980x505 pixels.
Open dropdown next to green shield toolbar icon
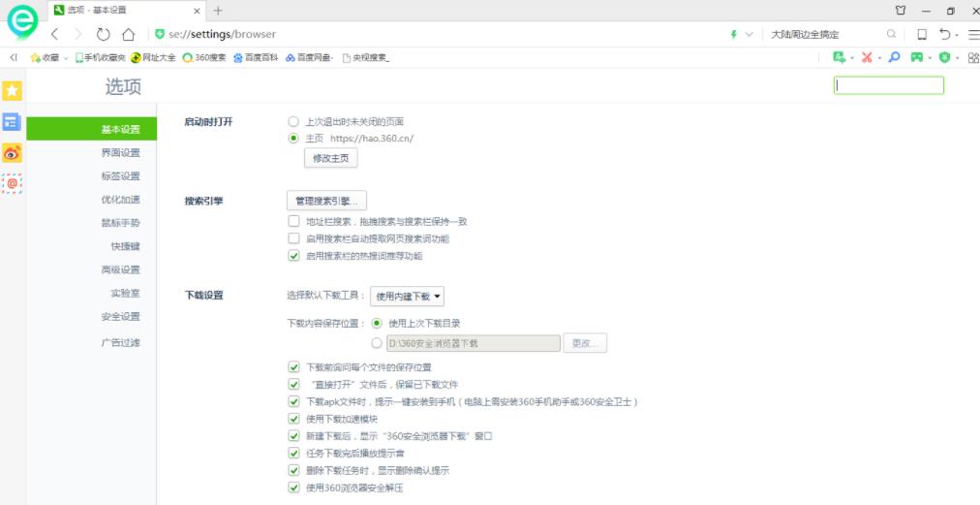point(958,58)
